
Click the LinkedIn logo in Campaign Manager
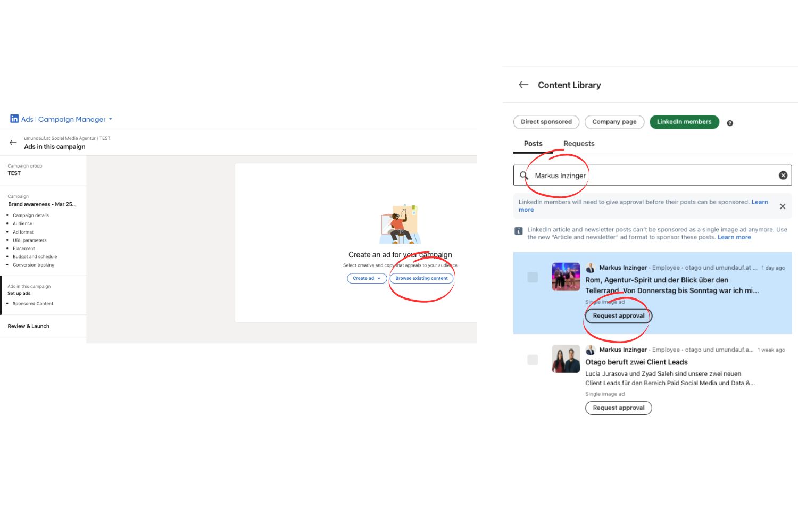point(14,119)
